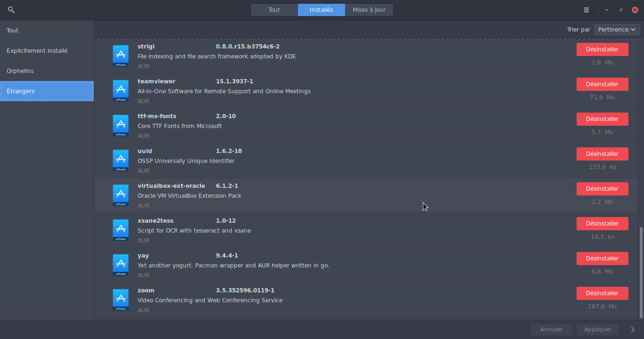644x339 pixels.
Task: Click version 0.8.0.r15.b3754c6-2 of strigi
Action: point(248,47)
